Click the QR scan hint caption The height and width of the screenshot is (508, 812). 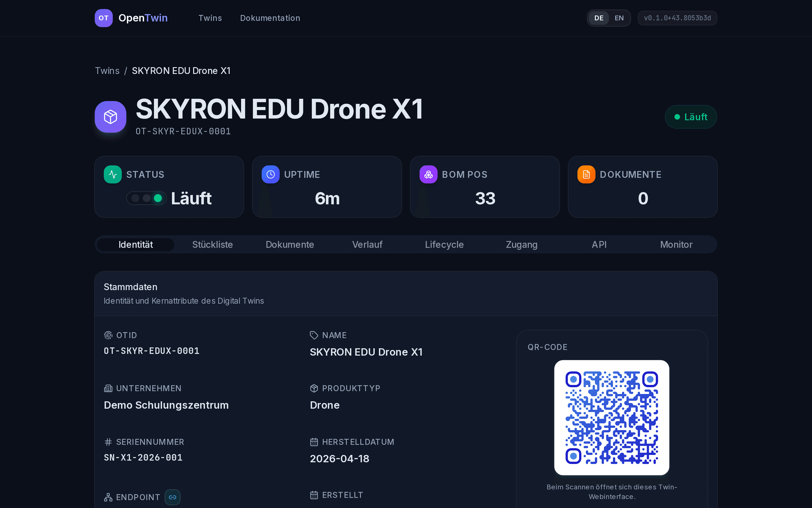pos(612,492)
